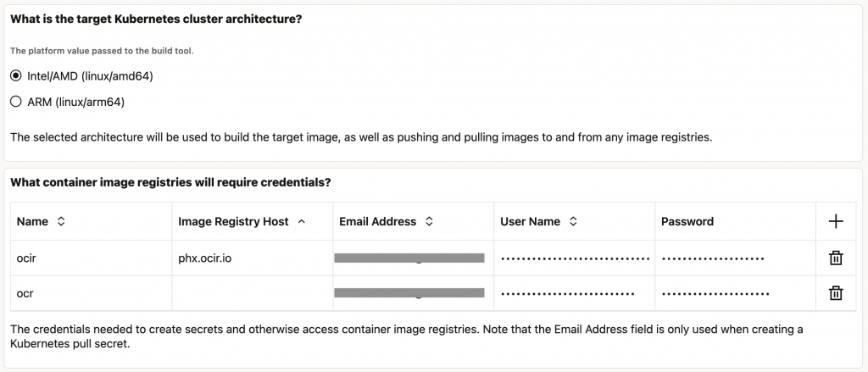The height and width of the screenshot is (372, 868).
Task: Edit phx.ocir.io registry host cell
Action: (x=252, y=258)
